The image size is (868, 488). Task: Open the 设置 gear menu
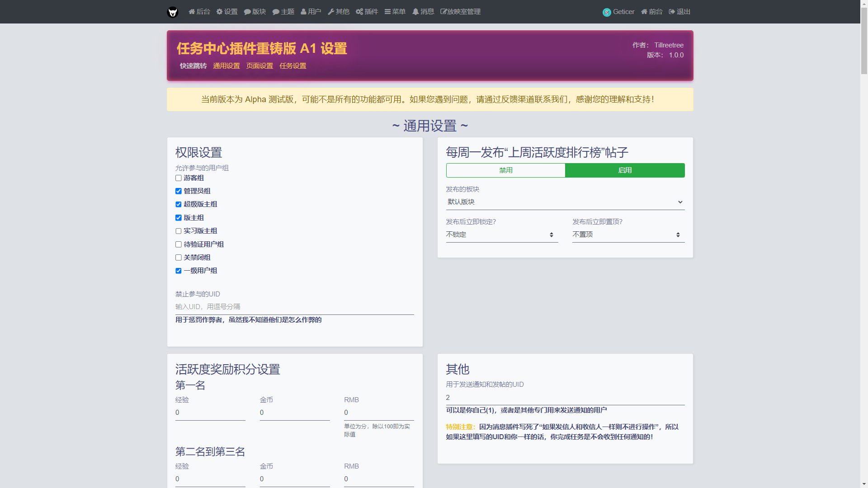tap(227, 12)
